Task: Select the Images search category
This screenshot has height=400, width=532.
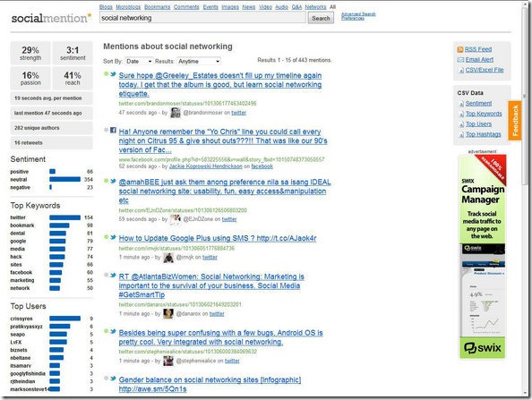Action: [230, 7]
